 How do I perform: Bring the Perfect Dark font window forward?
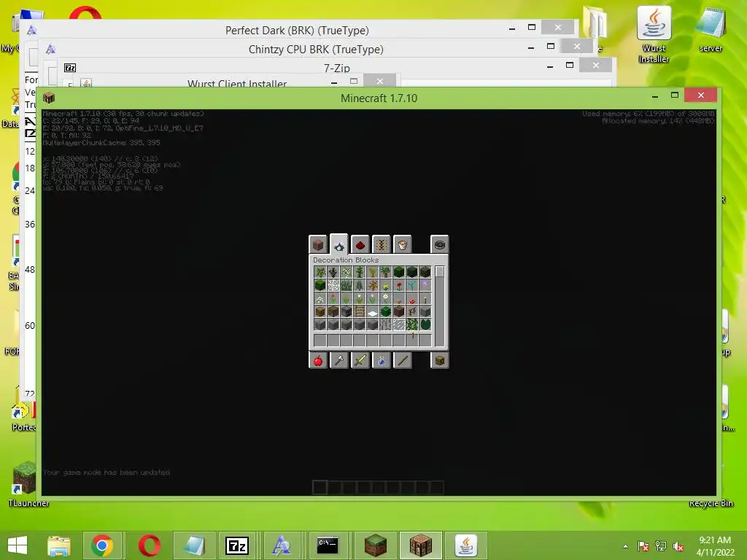(x=297, y=31)
